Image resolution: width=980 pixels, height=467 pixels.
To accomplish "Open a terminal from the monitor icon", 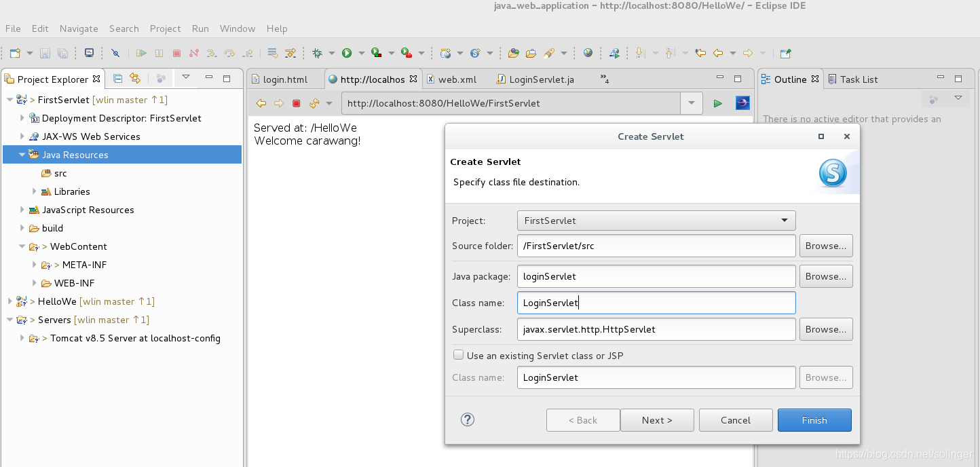I will point(89,53).
